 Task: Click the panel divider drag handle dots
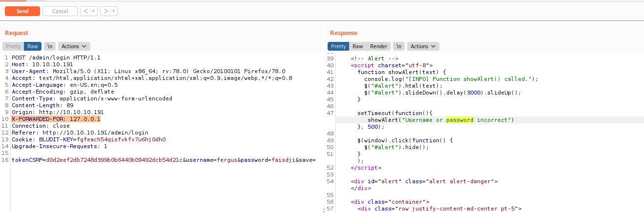323,210
